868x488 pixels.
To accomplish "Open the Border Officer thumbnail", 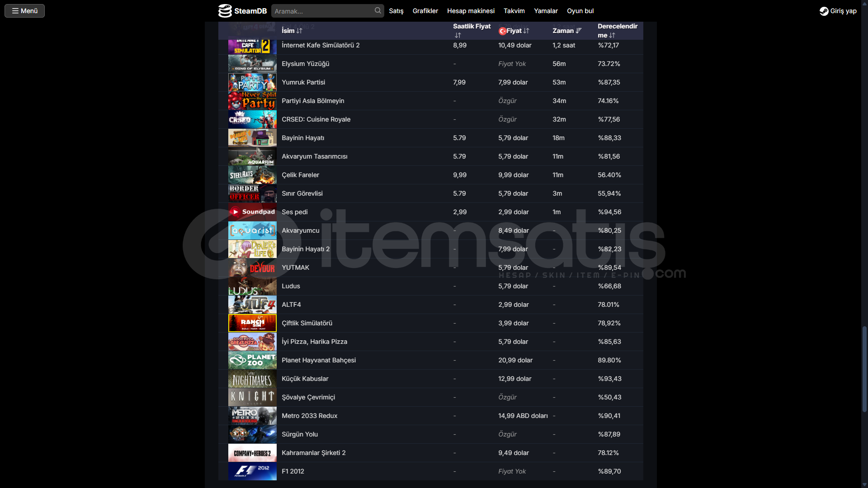I will click(x=252, y=193).
